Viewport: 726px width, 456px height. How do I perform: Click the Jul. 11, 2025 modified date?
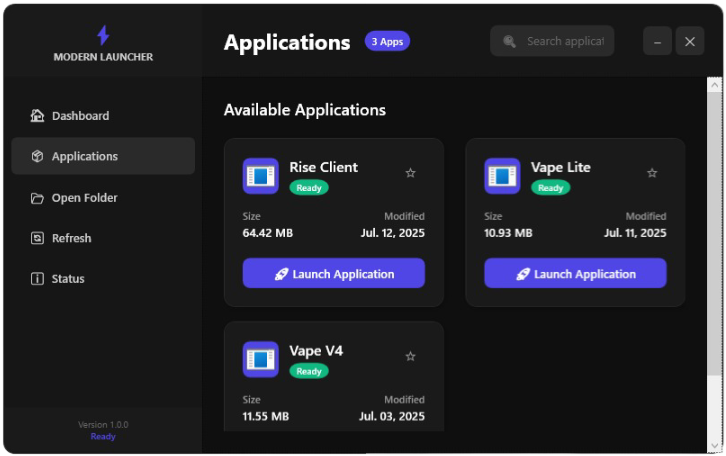[x=635, y=233]
